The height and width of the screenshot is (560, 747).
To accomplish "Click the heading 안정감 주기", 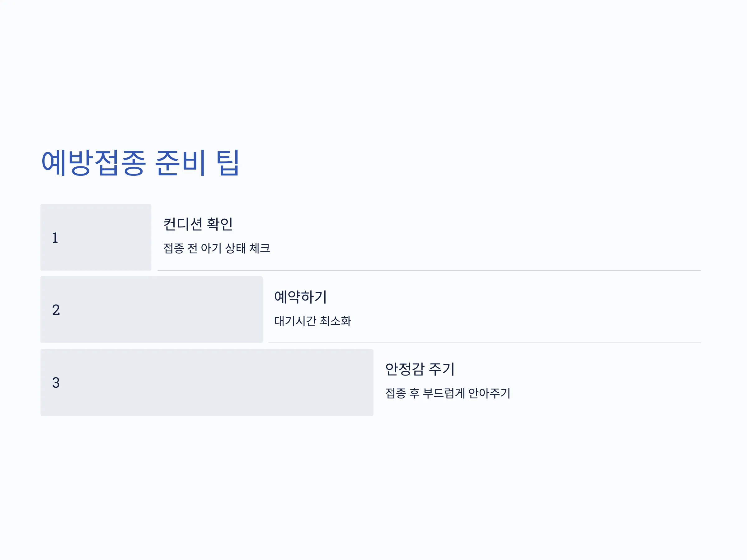I will click(x=420, y=369).
